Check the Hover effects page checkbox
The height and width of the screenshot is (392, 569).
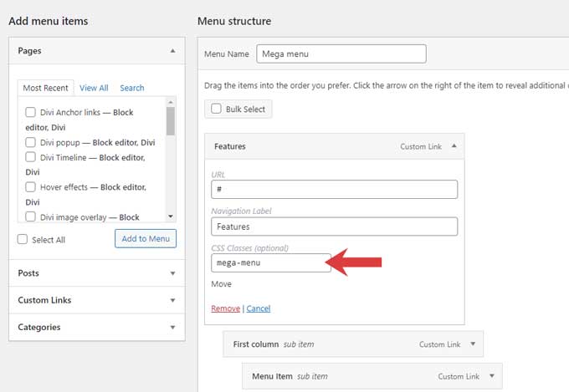pyautogui.click(x=31, y=187)
